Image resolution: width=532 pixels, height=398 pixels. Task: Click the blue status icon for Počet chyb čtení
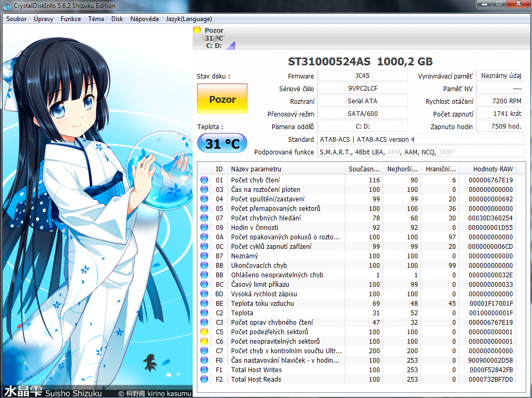[x=204, y=180]
